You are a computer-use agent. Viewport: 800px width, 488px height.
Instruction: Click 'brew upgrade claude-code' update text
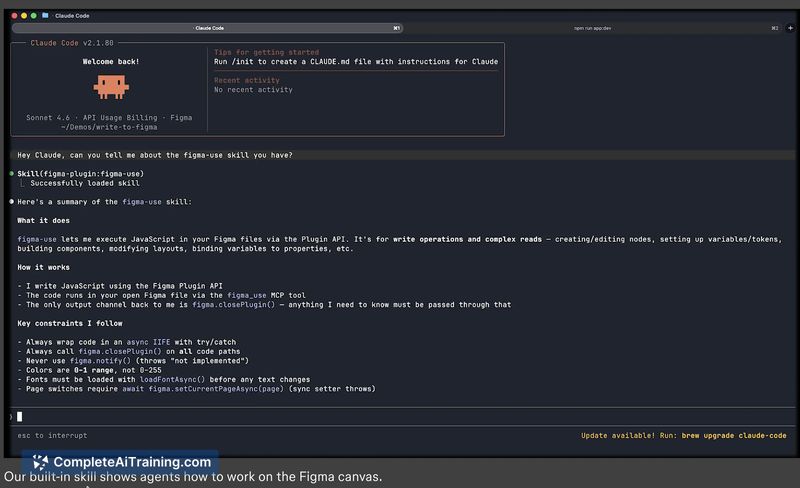[x=734, y=435]
